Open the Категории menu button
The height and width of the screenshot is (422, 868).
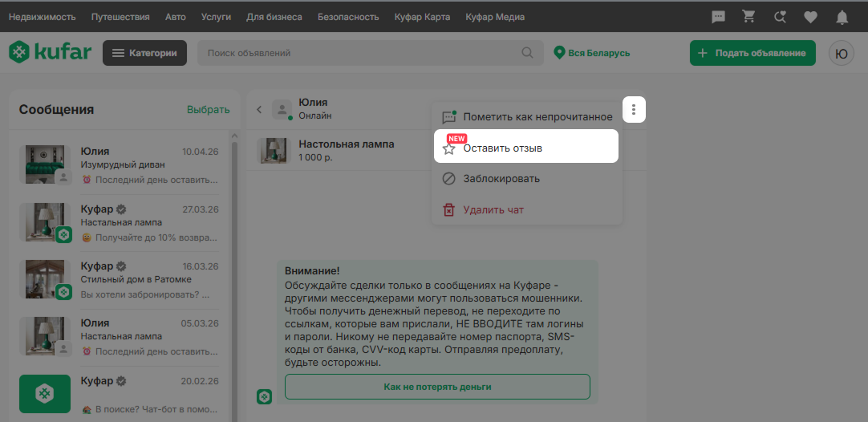click(x=144, y=53)
